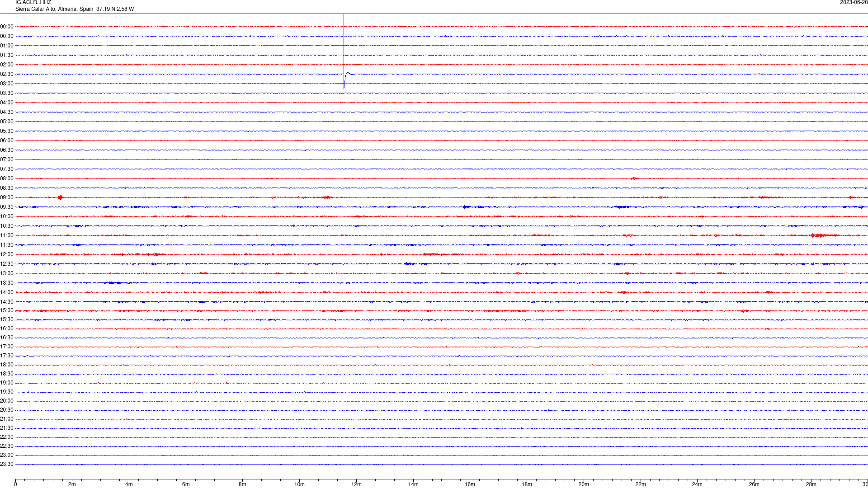Select the 23:00 time row label
The width and height of the screenshot is (868, 488).
pos(7,455)
